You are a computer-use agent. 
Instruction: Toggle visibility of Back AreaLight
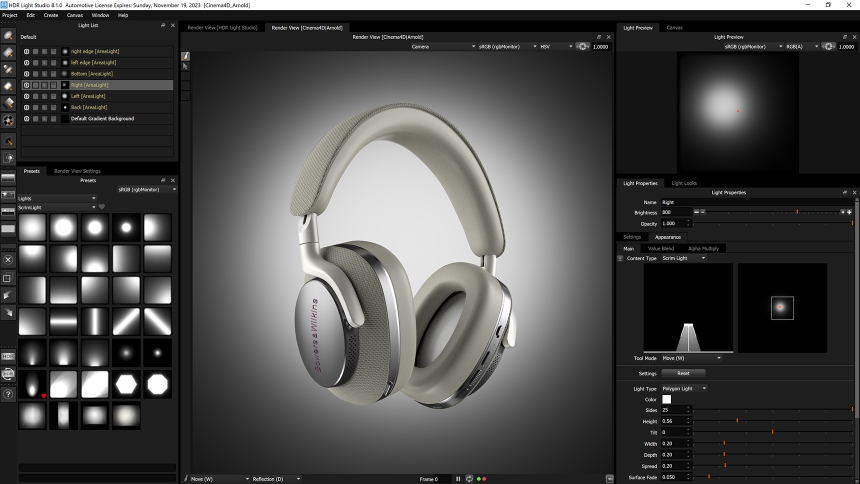[x=26, y=108]
